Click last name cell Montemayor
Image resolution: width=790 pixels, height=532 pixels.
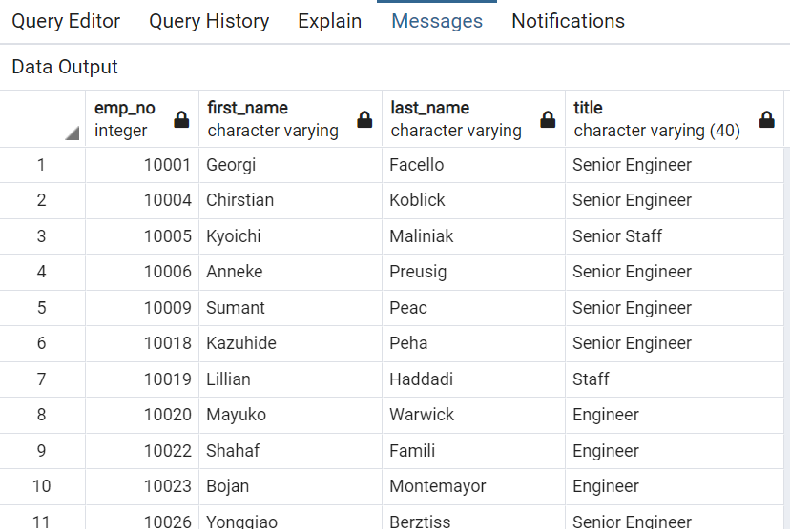pyautogui.click(x=473, y=486)
